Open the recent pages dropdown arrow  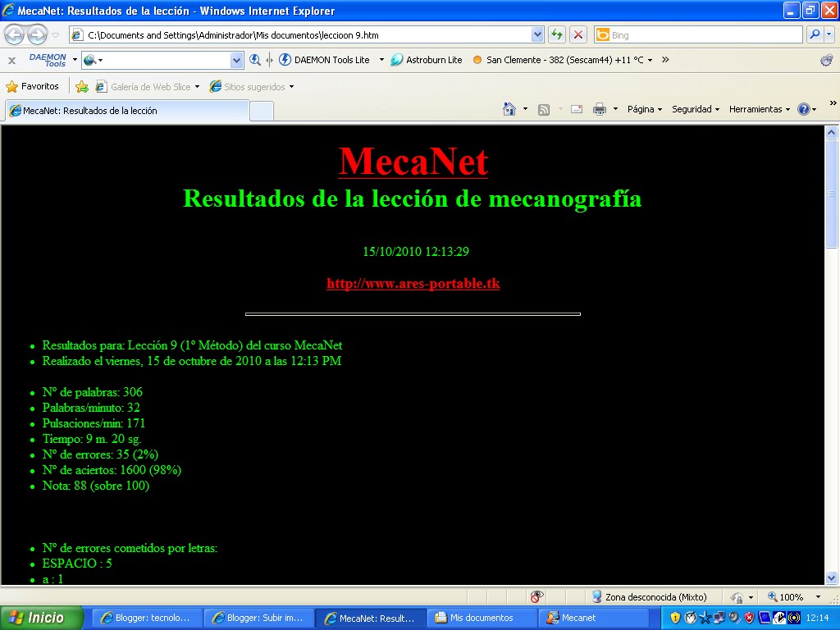[x=56, y=35]
